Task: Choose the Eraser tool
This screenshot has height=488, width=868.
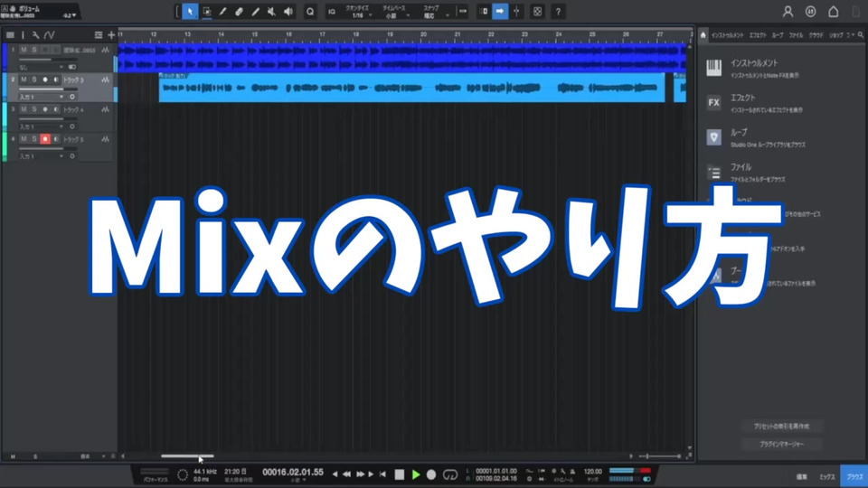Action: click(239, 11)
